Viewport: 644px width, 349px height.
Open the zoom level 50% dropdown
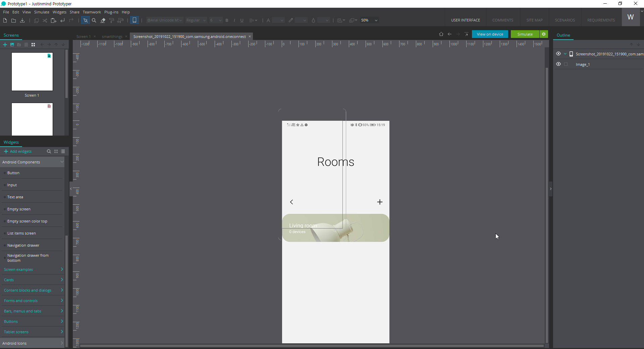[x=376, y=20]
